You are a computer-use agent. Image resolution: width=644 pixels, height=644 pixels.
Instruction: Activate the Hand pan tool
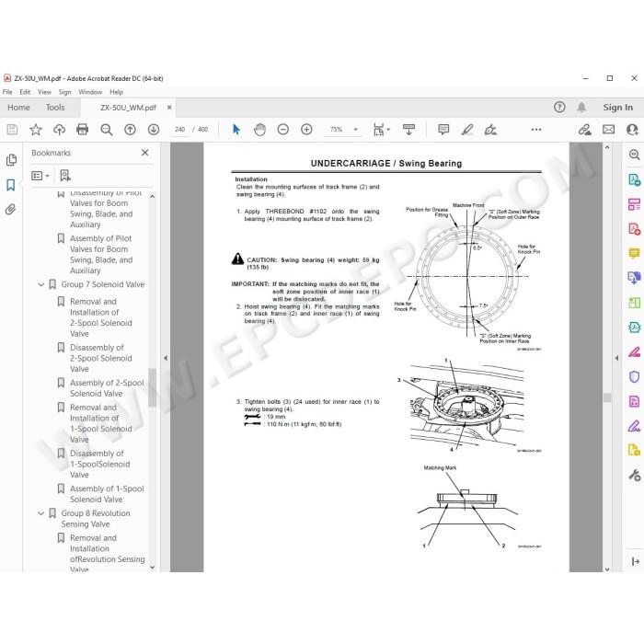pyautogui.click(x=259, y=130)
